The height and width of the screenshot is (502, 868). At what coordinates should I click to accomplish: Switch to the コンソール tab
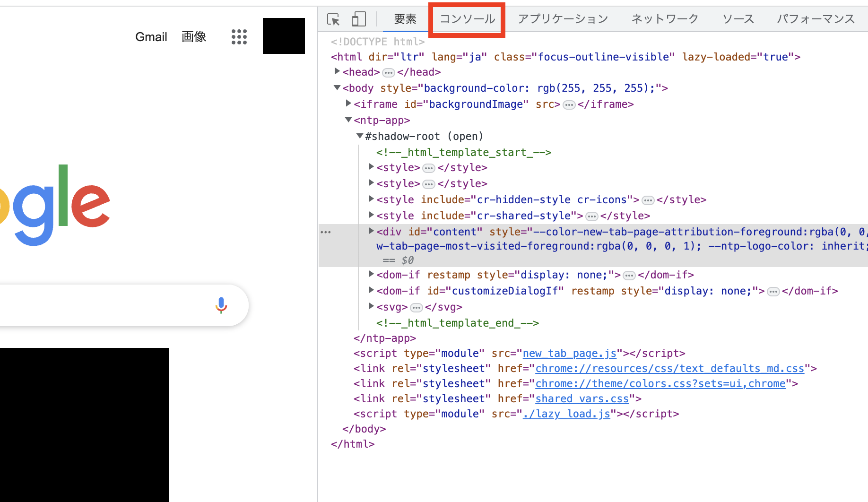467,19
